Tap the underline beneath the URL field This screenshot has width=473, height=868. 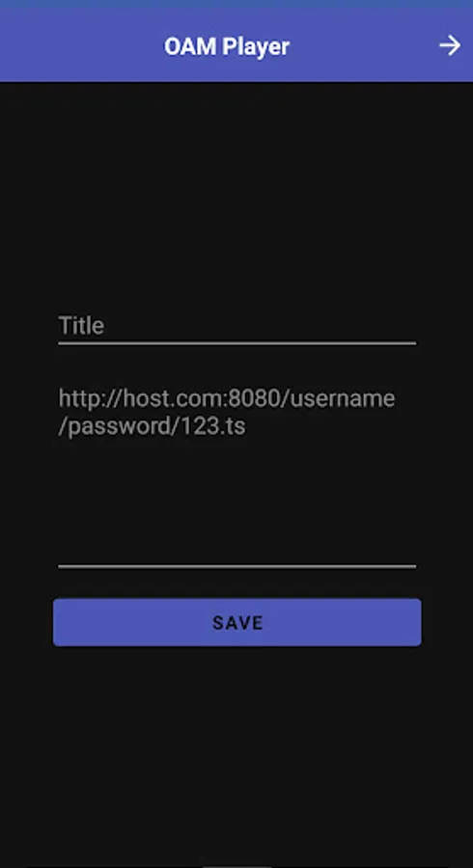237,566
